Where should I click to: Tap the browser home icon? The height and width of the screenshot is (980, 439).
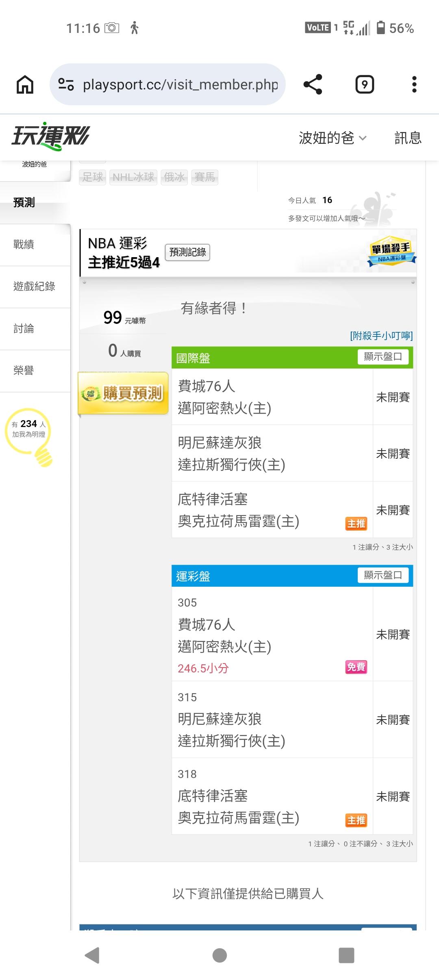tap(25, 85)
